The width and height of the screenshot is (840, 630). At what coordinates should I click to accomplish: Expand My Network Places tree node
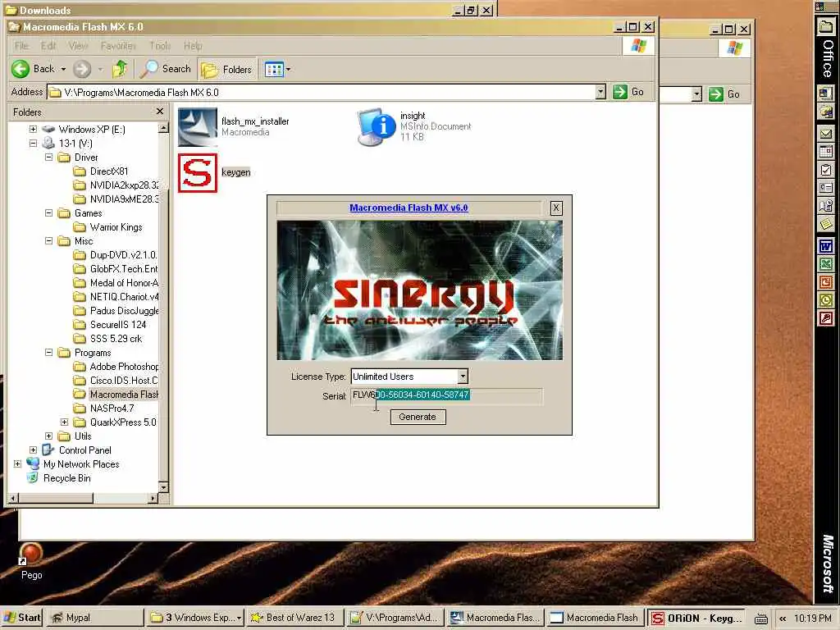pyautogui.click(x=18, y=464)
